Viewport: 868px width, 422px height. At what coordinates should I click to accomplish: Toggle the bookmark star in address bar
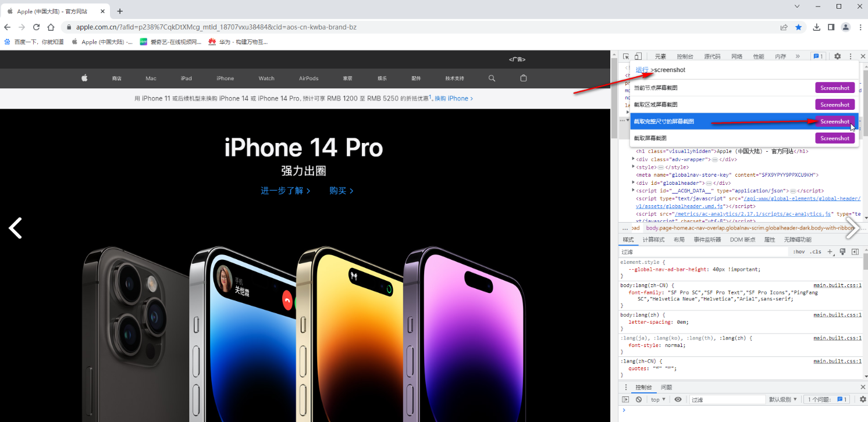(x=799, y=27)
